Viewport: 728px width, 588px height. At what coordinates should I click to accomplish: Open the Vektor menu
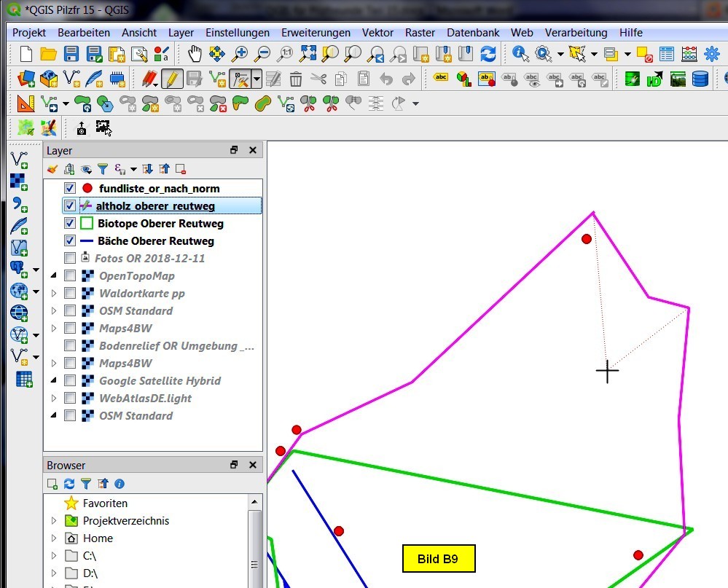pyautogui.click(x=377, y=33)
